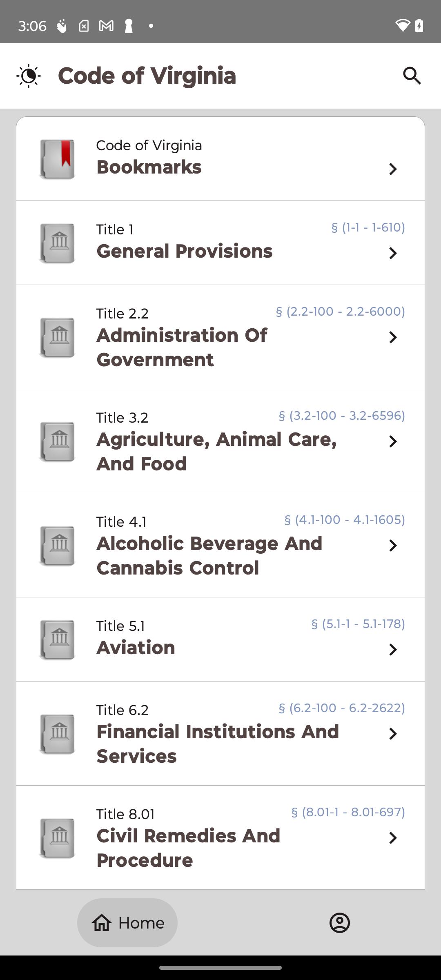Tap the Title 1 book icon

[x=58, y=243]
